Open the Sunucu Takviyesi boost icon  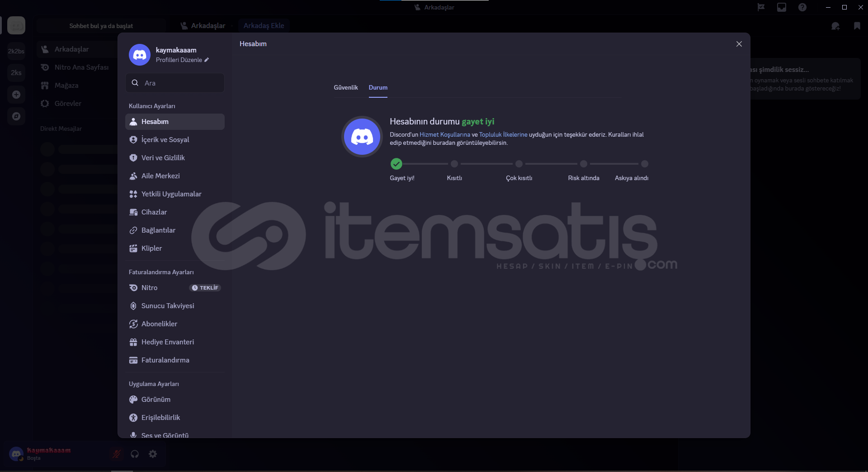coord(133,306)
